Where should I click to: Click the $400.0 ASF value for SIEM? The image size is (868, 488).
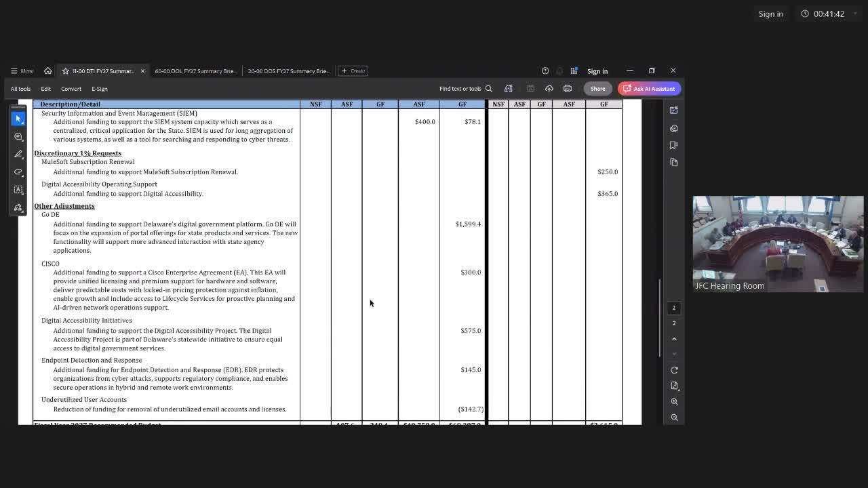[425, 122]
